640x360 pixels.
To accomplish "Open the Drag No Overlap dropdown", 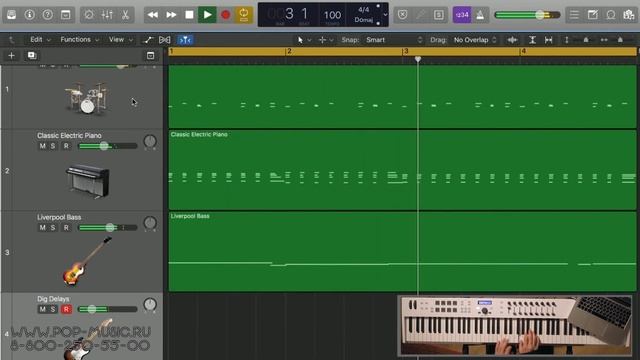I will (475, 40).
